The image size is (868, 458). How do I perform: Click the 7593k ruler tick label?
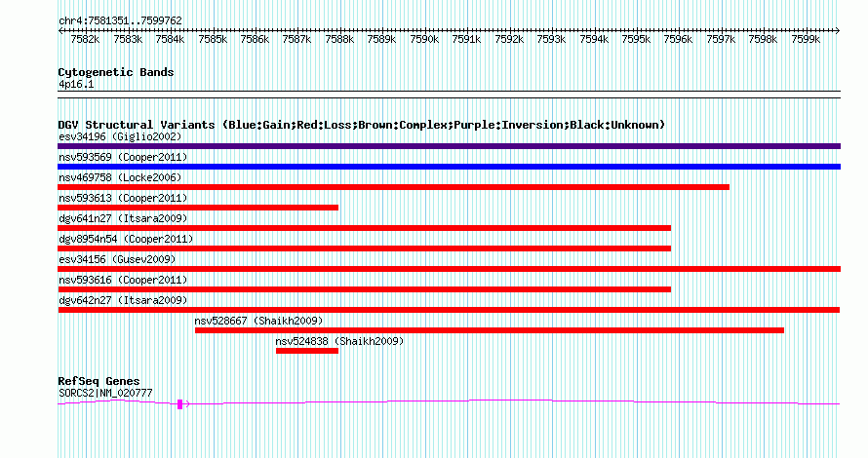tap(551, 39)
